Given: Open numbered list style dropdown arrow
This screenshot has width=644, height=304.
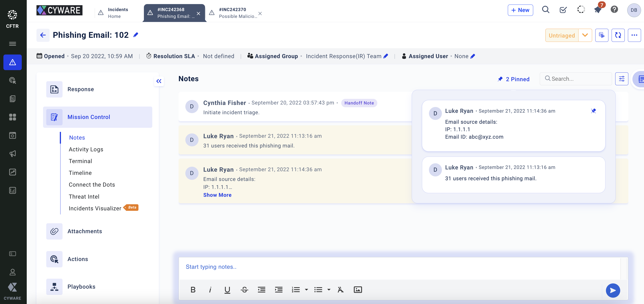Looking at the screenshot, I should (x=306, y=290).
